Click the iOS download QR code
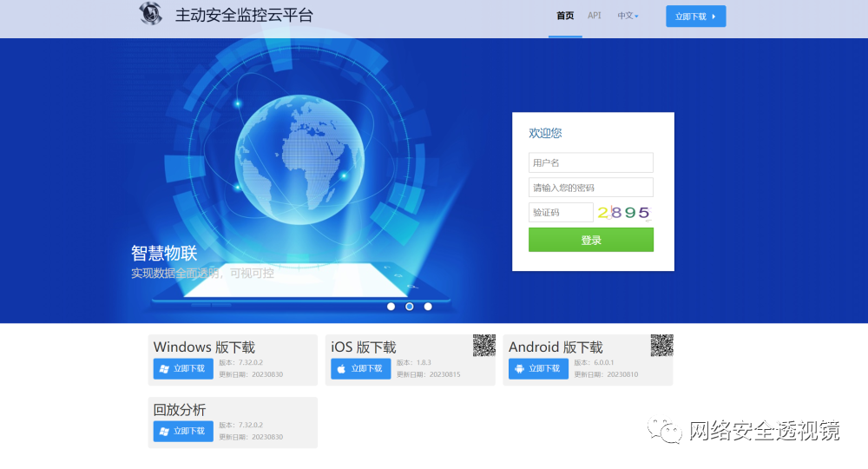The height and width of the screenshot is (469, 868). [484, 346]
